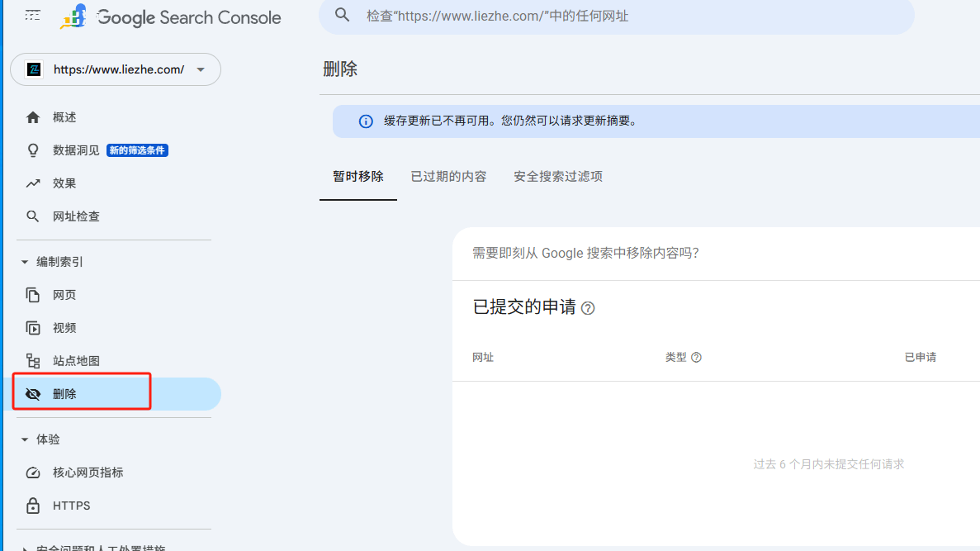Open 网址检查 in the sidebar
Viewport: 980px width, 551px height.
[76, 216]
